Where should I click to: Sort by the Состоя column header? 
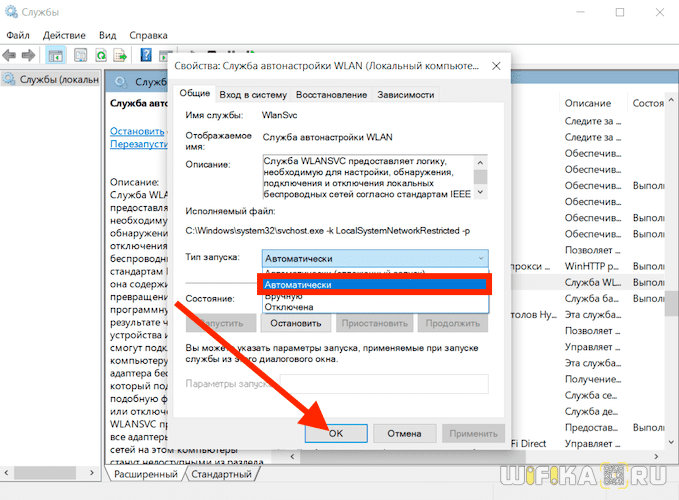647,103
